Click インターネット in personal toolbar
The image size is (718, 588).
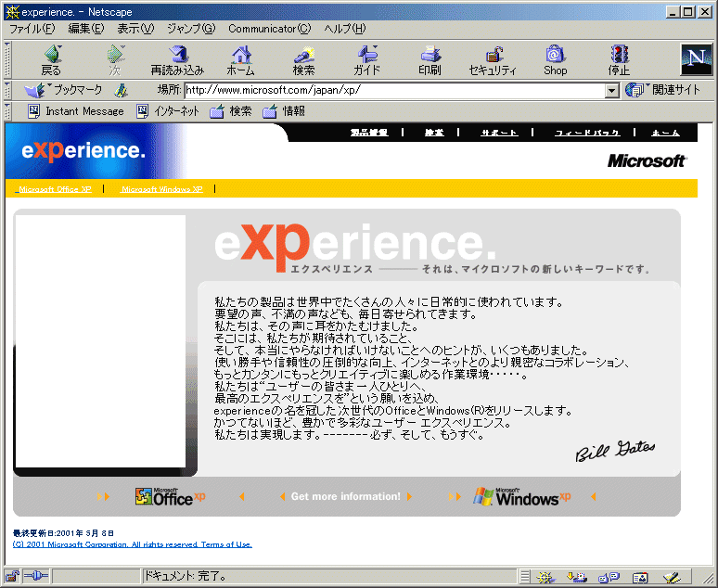click(x=168, y=111)
